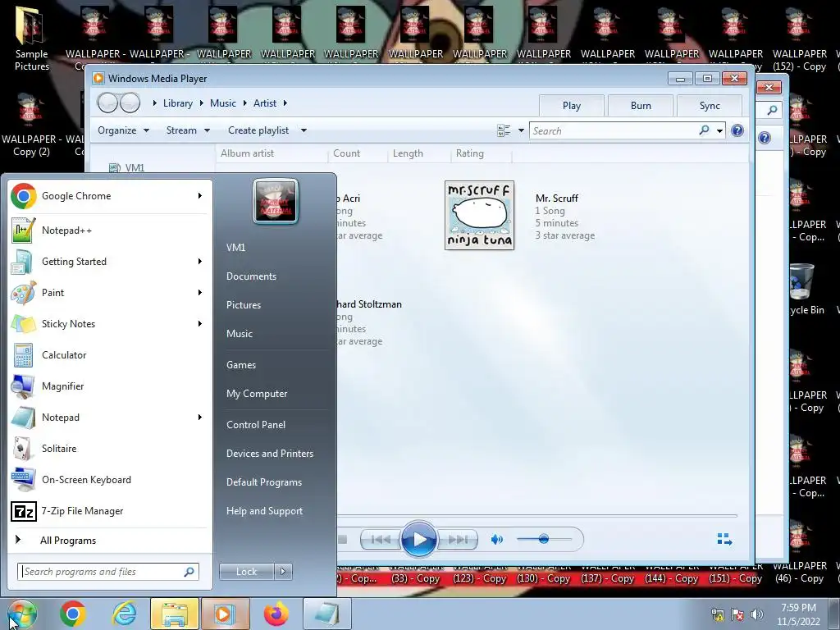
Task: Click the network icon in system tray
Action: pyautogui.click(x=717, y=614)
